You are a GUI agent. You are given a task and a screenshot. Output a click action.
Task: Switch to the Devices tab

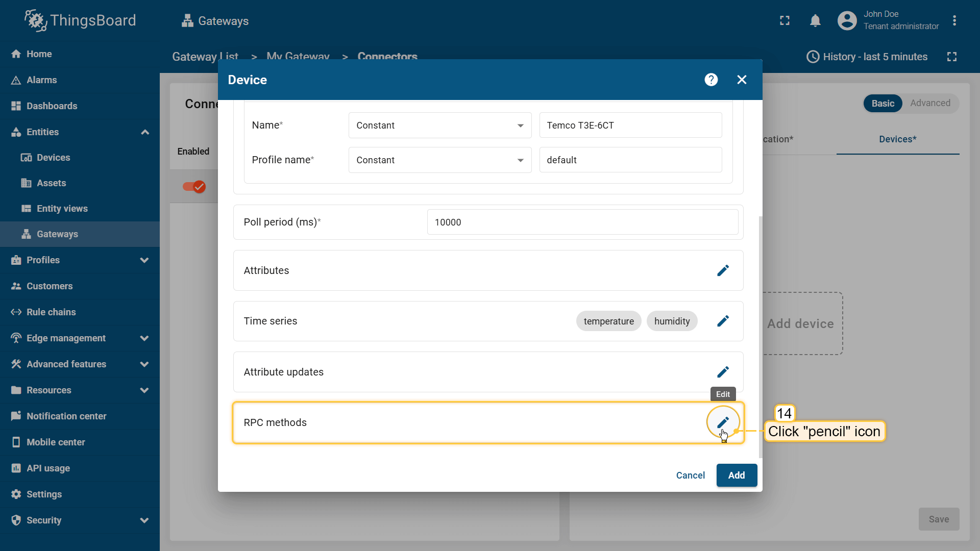(897, 139)
